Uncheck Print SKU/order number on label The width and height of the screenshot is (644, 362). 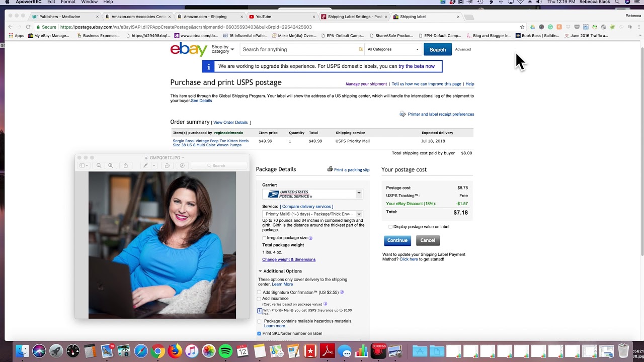point(260,333)
